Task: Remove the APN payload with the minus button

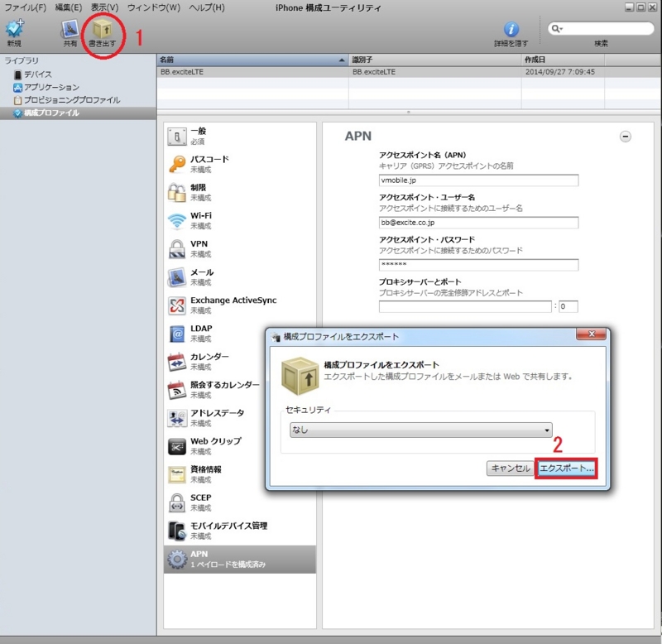Action: tap(626, 137)
